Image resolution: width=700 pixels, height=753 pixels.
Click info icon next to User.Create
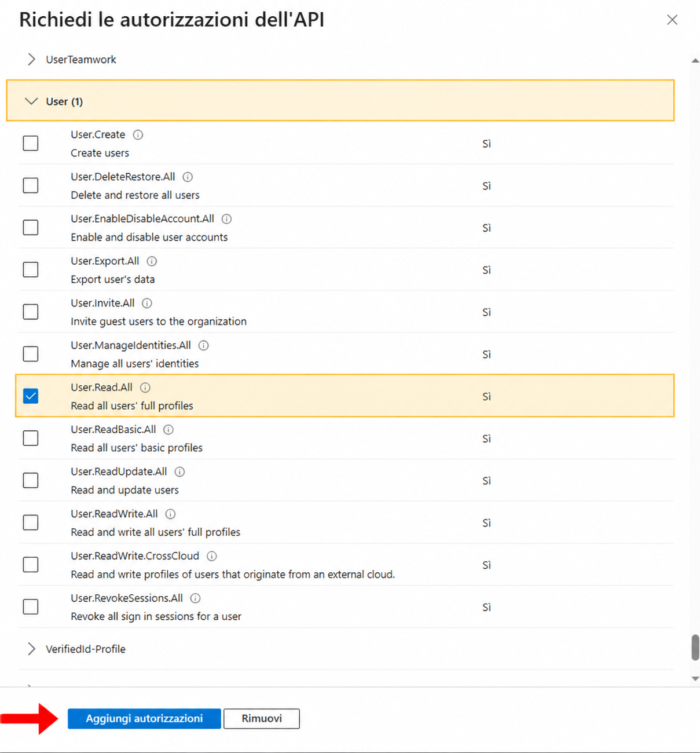[138, 134]
